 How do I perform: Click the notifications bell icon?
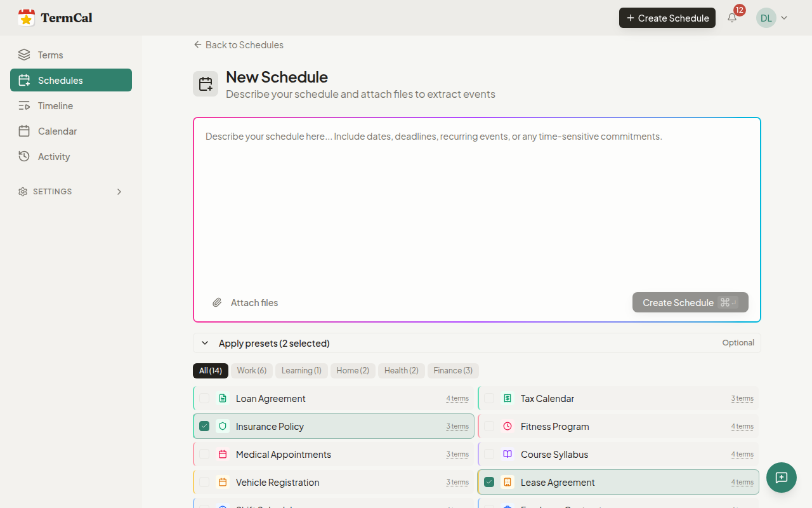(x=732, y=18)
